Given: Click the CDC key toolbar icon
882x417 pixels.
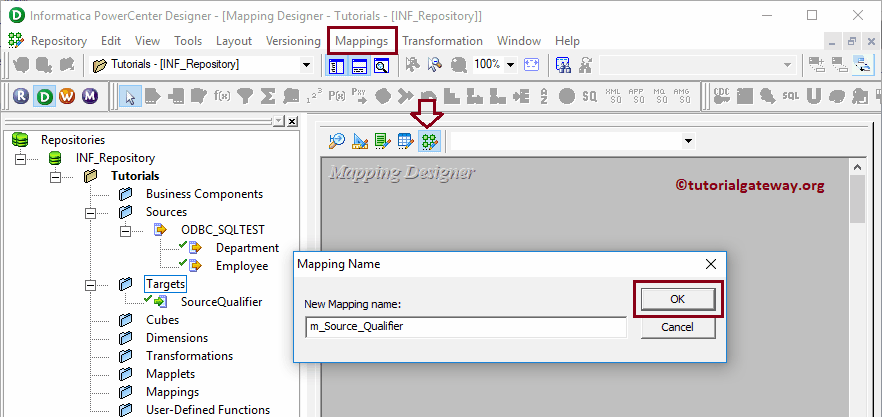Looking at the screenshot, I should 722,96.
